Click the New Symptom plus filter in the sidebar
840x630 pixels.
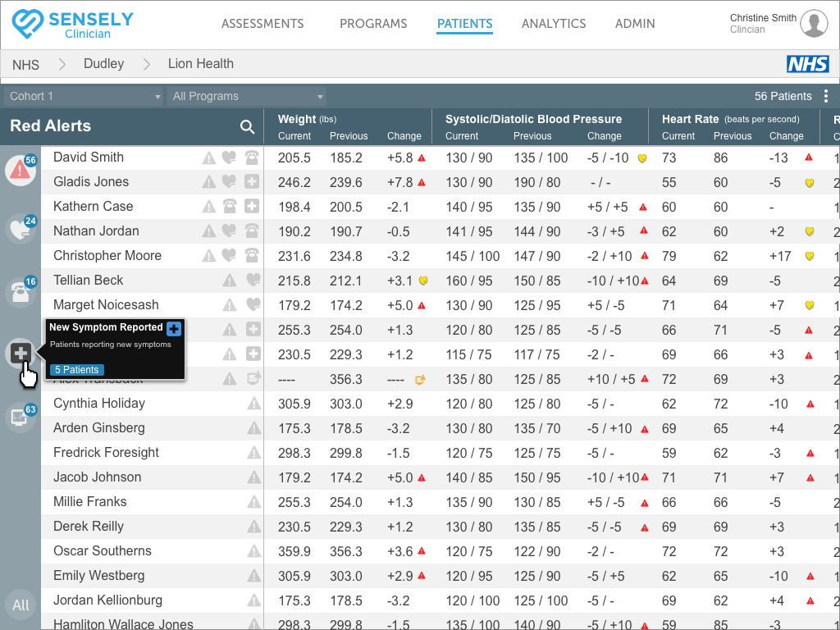21,353
